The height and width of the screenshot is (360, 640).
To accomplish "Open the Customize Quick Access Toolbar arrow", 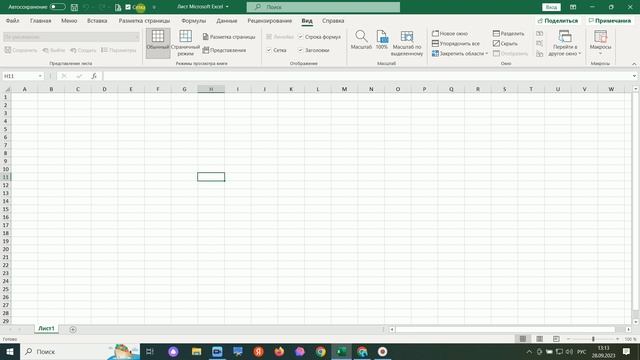I will pyautogui.click(x=154, y=7).
